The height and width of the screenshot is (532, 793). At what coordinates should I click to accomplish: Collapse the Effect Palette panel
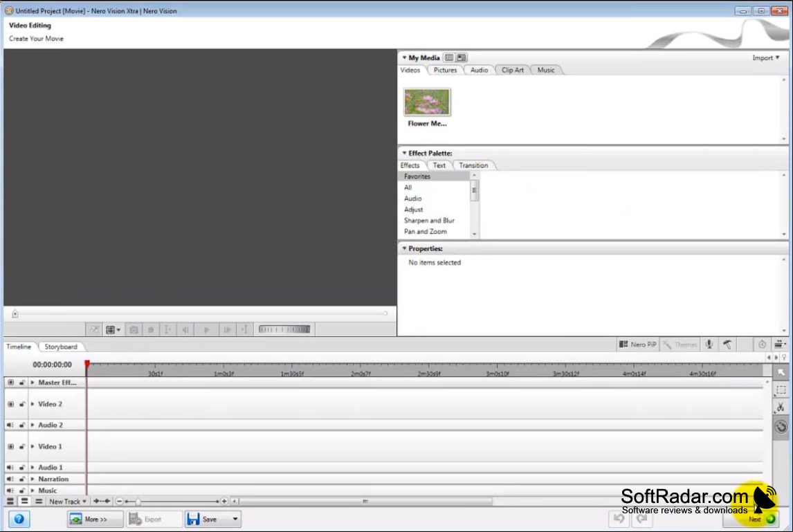click(x=404, y=153)
